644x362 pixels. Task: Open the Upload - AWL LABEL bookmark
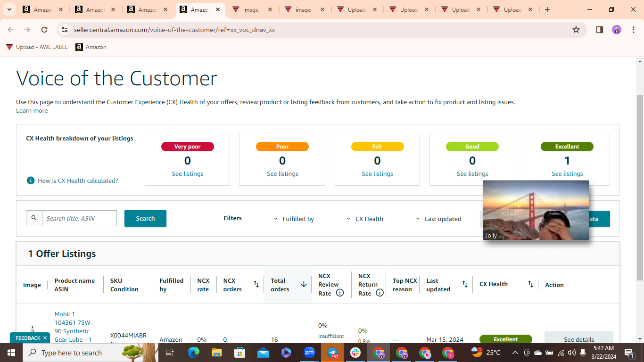pyautogui.click(x=37, y=47)
